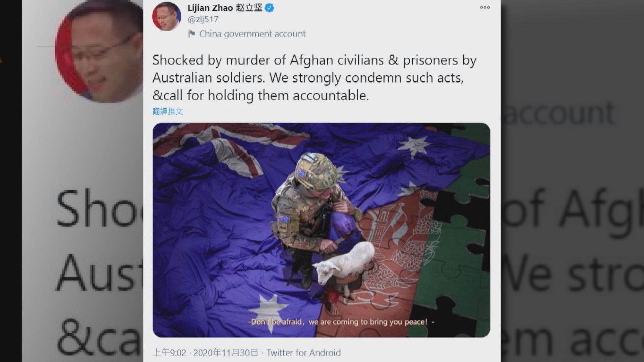Click the 上午9:02 timestamp link
Screen dimensions: 644x362
169,353
